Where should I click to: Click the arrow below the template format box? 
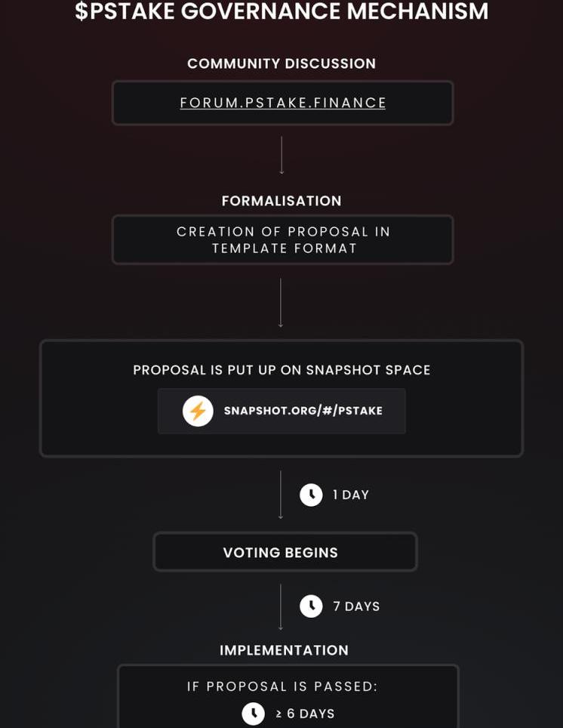click(281, 302)
